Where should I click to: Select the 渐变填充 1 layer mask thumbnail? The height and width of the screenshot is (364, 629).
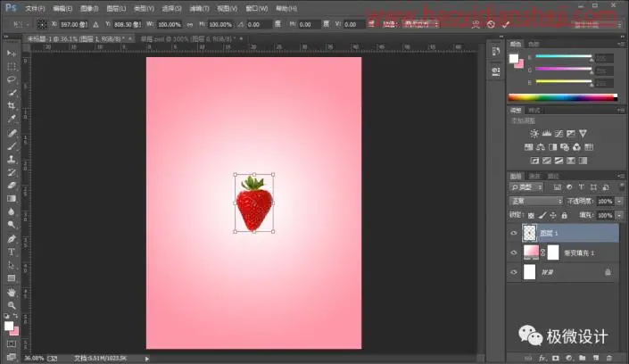point(553,252)
